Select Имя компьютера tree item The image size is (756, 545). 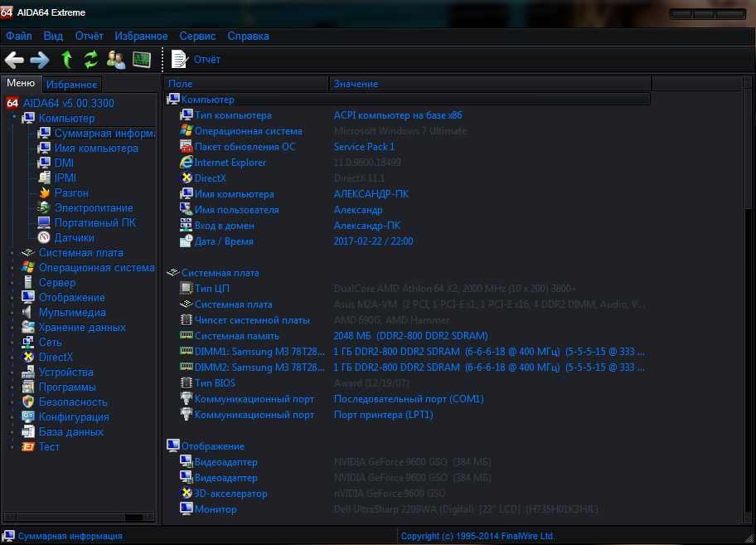tap(96, 148)
